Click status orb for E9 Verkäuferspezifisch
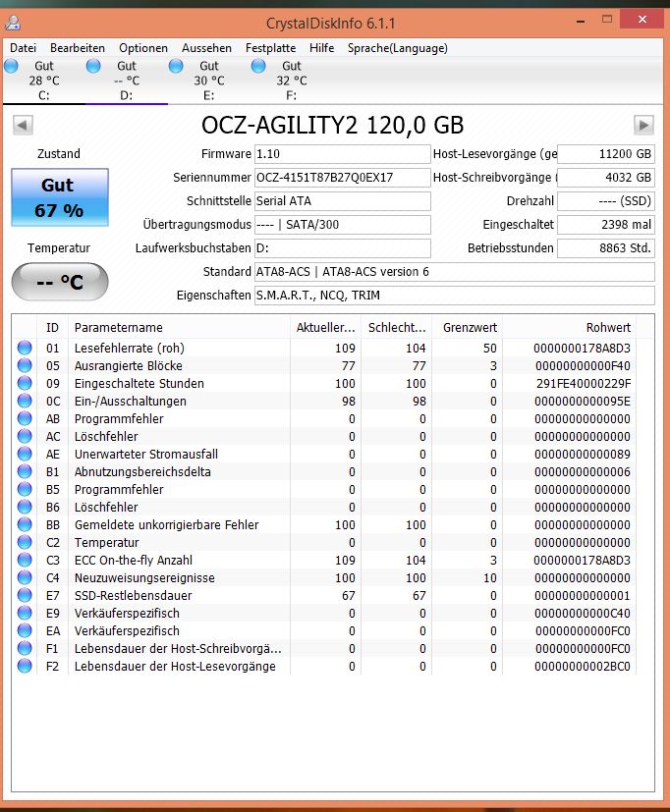This screenshot has width=670, height=812. pyautogui.click(x=25, y=612)
